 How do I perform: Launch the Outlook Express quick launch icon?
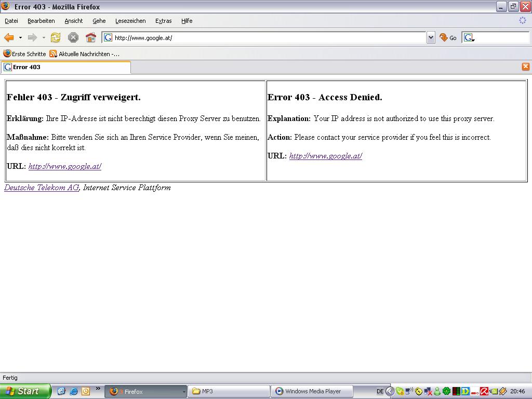61,391
